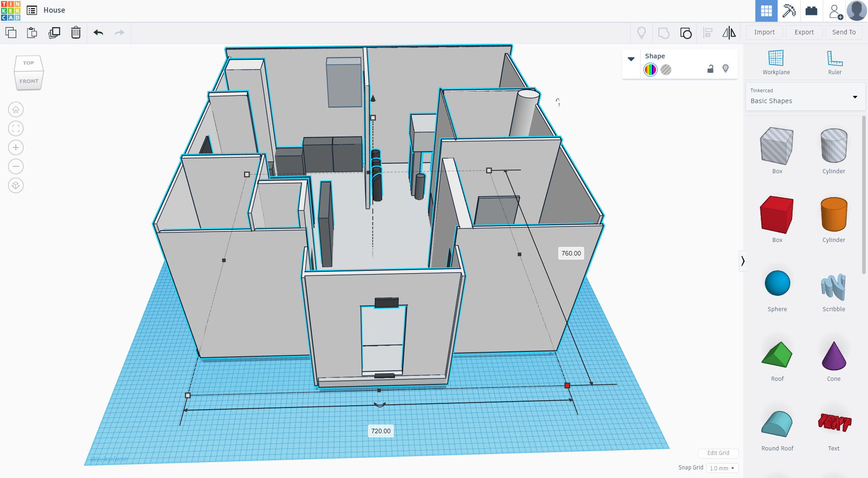Screen dimensions: 868x478
Task: Select the Copy tool icon
Action: (x=11, y=33)
